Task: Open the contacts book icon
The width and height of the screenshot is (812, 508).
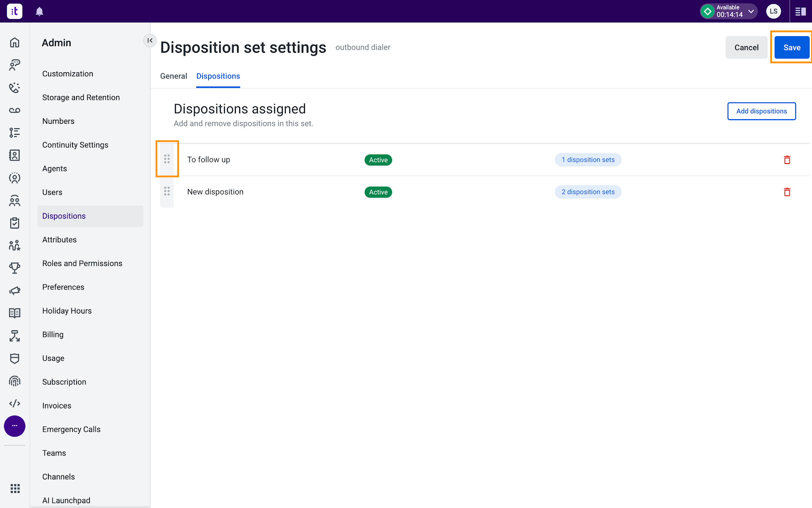Action: [15, 155]
